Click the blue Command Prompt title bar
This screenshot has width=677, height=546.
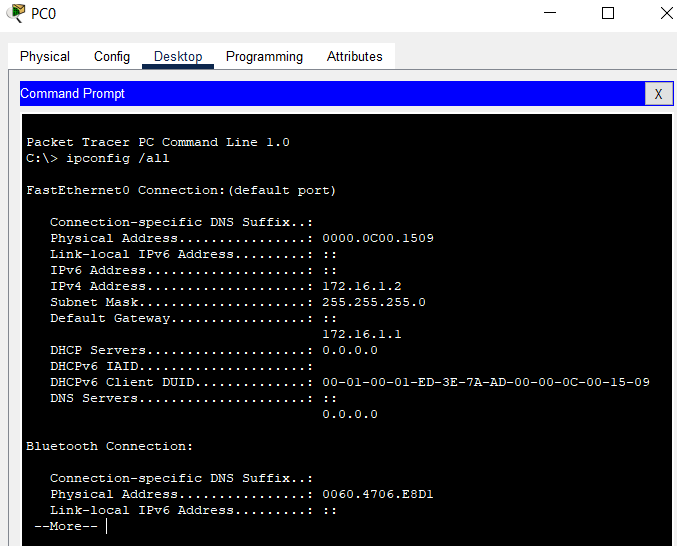point(332,94)
